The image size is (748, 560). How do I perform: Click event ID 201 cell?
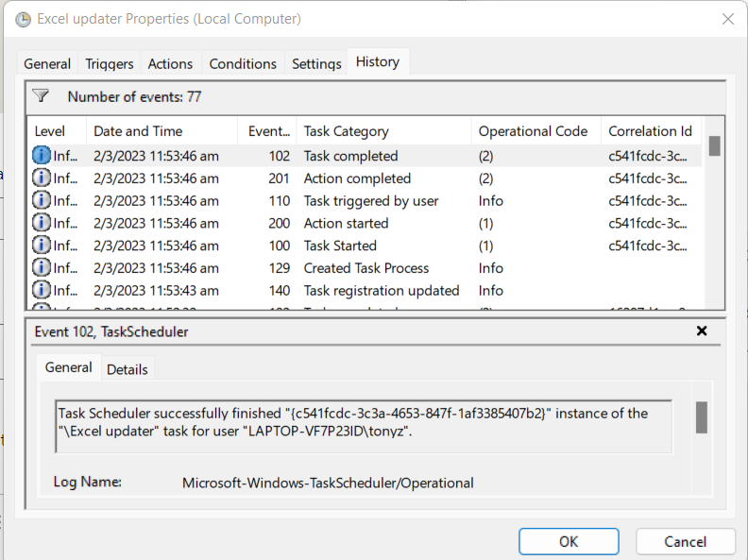279,178
